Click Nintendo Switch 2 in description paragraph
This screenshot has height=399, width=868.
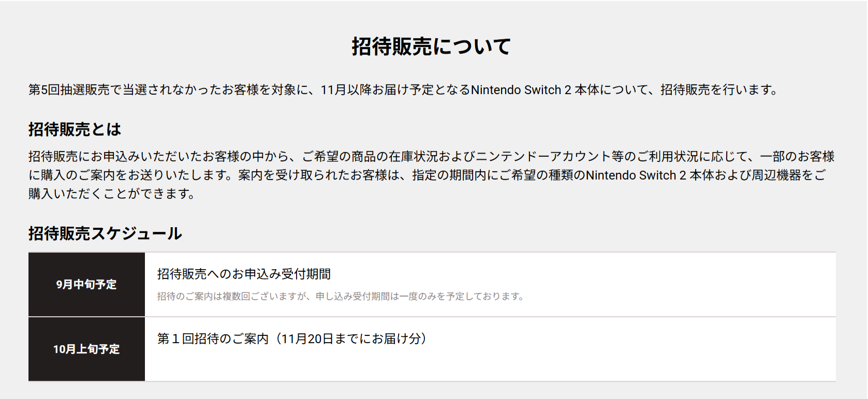(x=636, y=175)
